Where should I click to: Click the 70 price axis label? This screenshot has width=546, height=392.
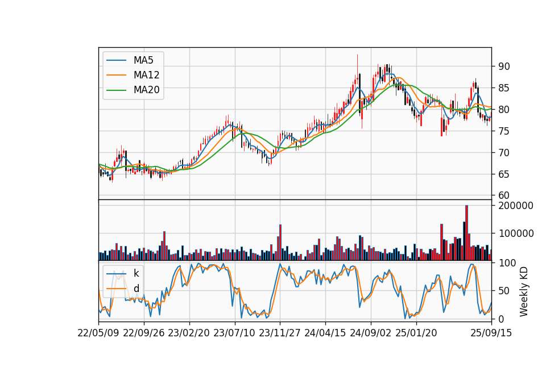[x=504, y=153]
